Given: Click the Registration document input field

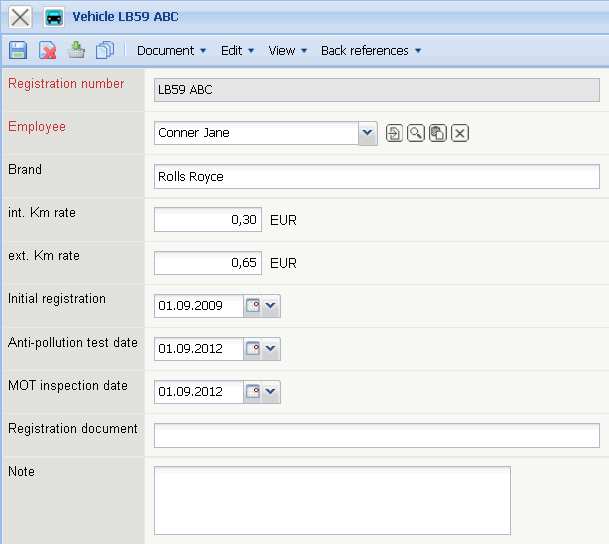Looking at the screenshot, I should tap(376, 435).
